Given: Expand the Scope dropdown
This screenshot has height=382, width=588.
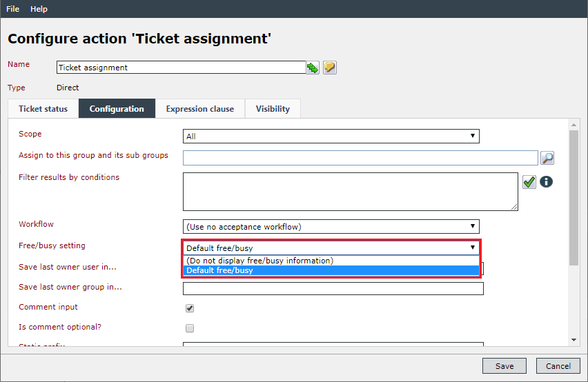Looking at the screenshot, I should click(x=331, y=137).
